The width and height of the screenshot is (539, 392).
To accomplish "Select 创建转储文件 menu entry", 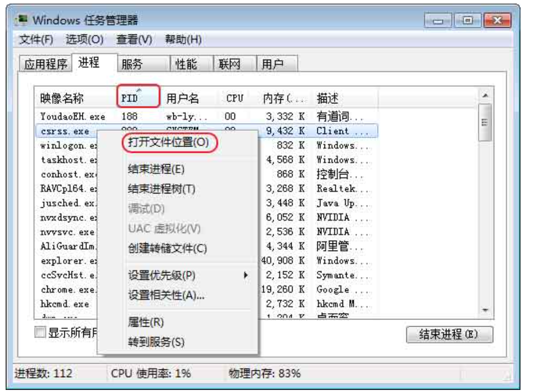I will point(167,248).
